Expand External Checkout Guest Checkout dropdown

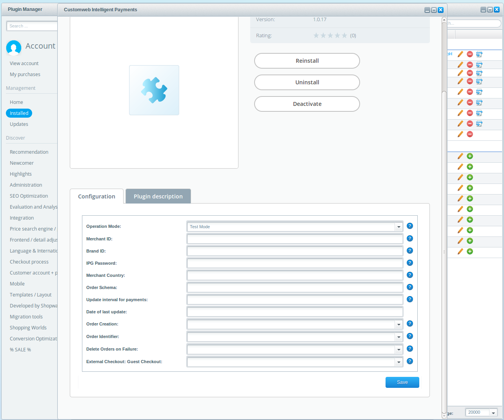(x=399, y=362)
